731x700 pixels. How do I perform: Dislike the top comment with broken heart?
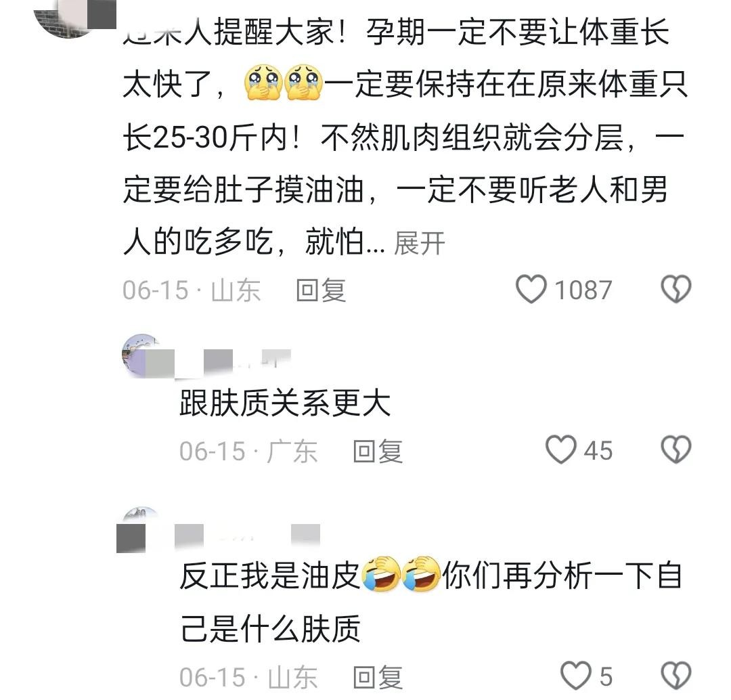coord(676,289)
